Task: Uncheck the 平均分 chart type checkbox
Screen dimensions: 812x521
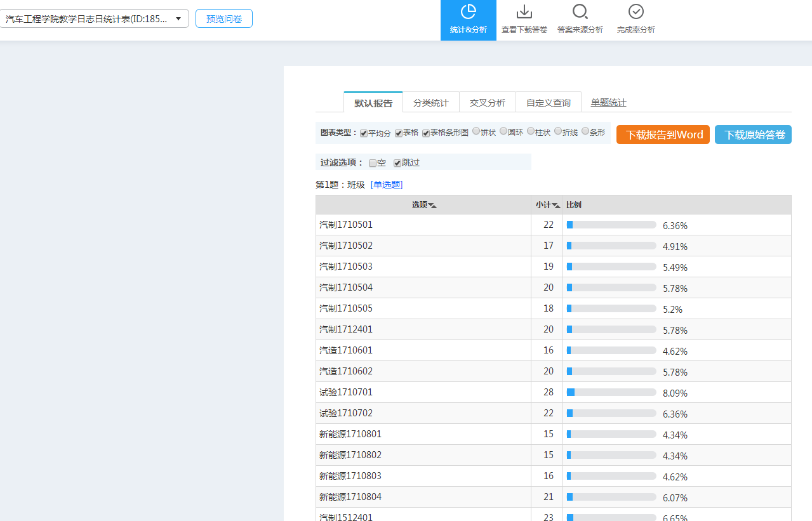Action: (364, 133)
